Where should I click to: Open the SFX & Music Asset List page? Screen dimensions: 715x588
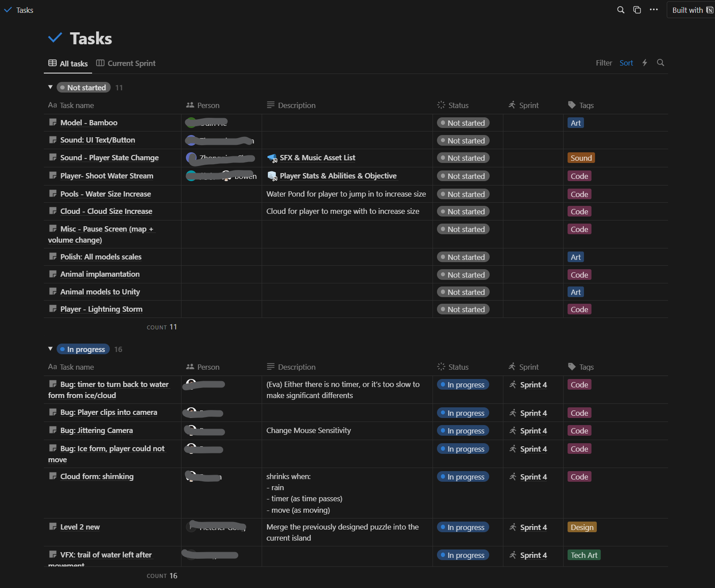[x=317, y=158]
